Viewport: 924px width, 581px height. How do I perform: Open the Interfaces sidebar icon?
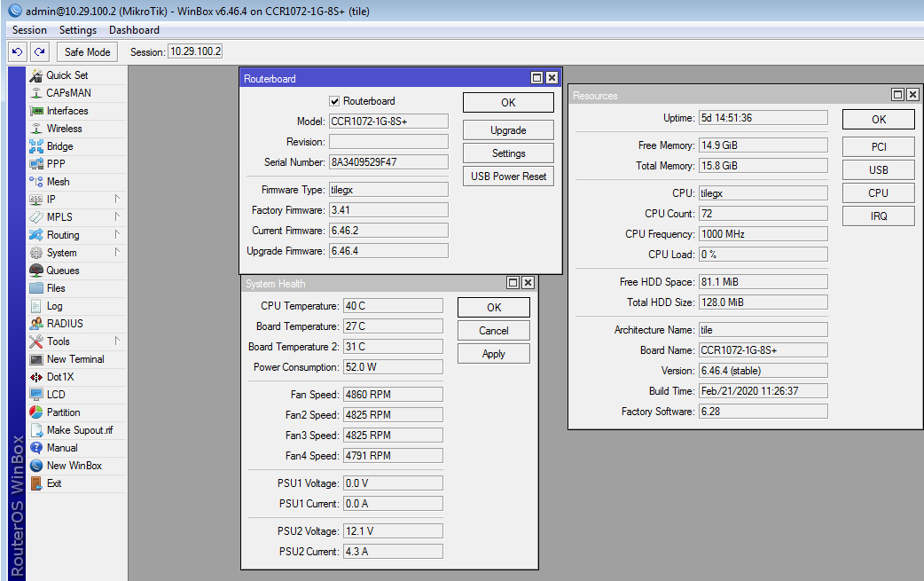(x=36, y=111)
